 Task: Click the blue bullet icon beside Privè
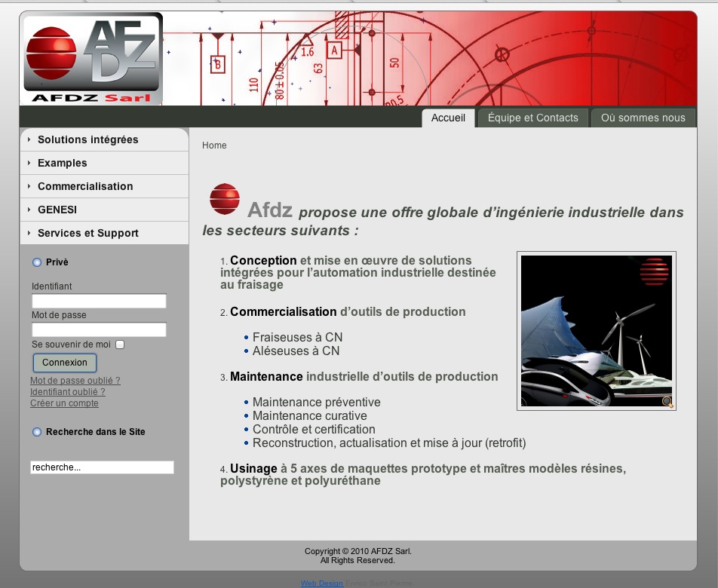tap(37, 262)
